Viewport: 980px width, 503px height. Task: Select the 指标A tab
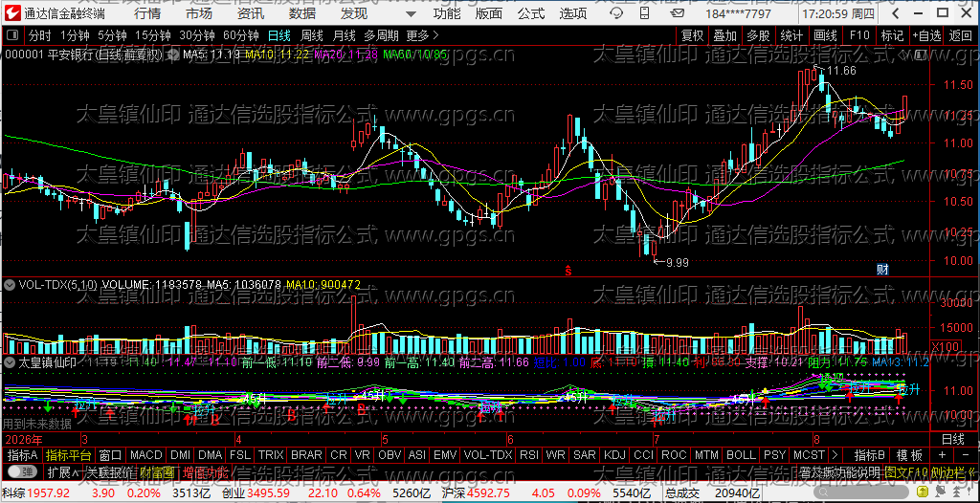pyautogui.click(x=23, y=455)
